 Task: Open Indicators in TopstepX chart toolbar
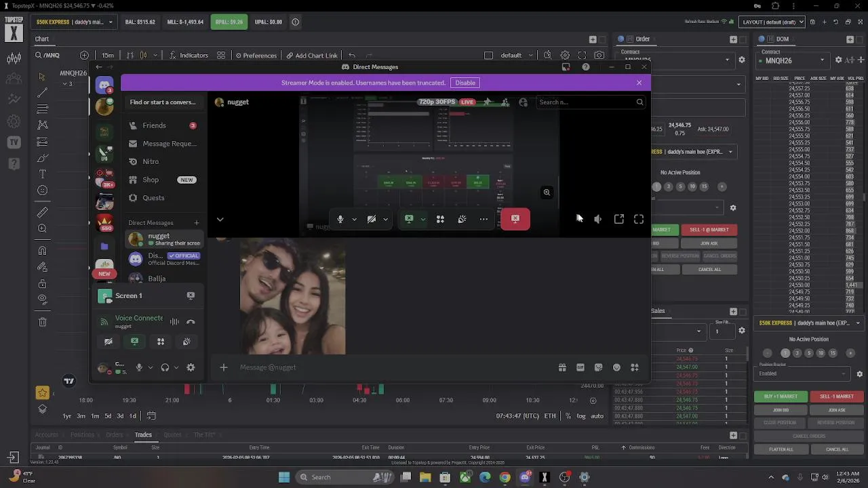(189, 56)
